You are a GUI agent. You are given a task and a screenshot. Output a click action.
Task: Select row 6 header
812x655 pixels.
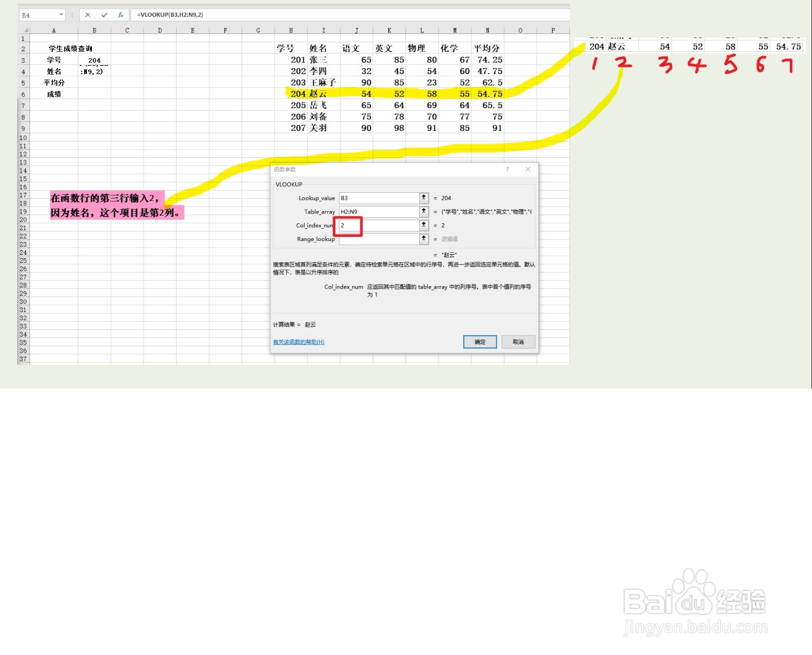coord(23,94)
